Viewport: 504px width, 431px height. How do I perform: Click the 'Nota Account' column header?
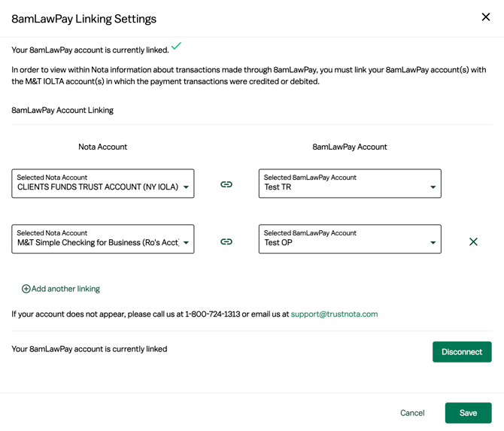pyautogui.click(x=103, y=147)
